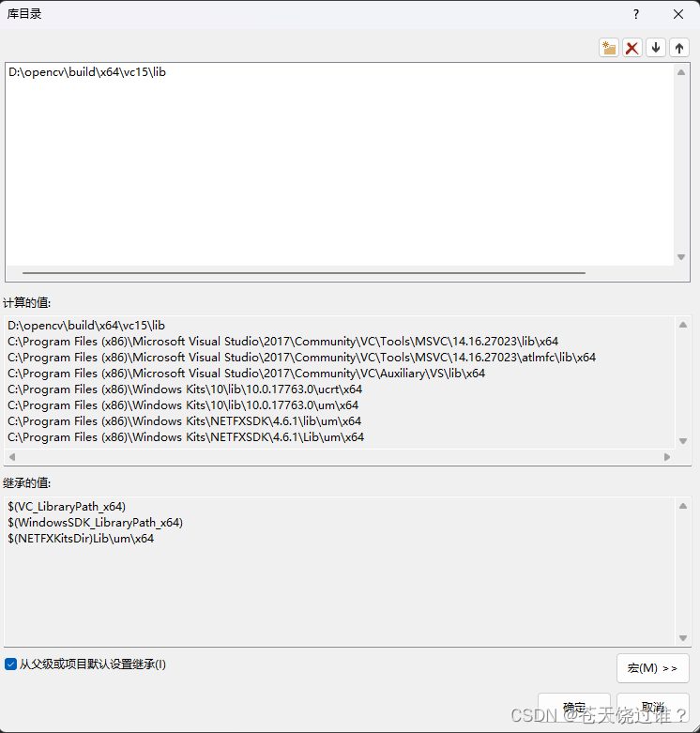Delete the selected directory line
Image resolution: width=700 pixels, height=733 pixels.
pos(632,48)
